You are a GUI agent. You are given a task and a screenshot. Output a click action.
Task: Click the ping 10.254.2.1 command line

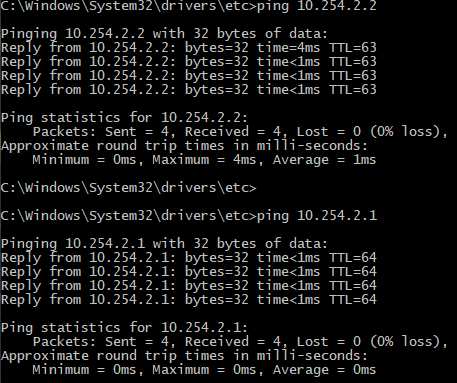coord(189,216)
